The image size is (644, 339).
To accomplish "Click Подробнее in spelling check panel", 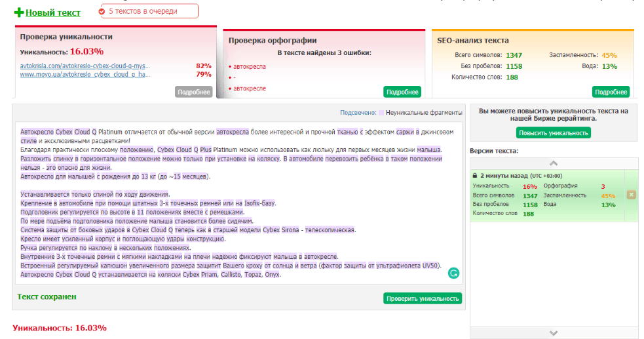I will pyautogui.click(x=402, y=92).
